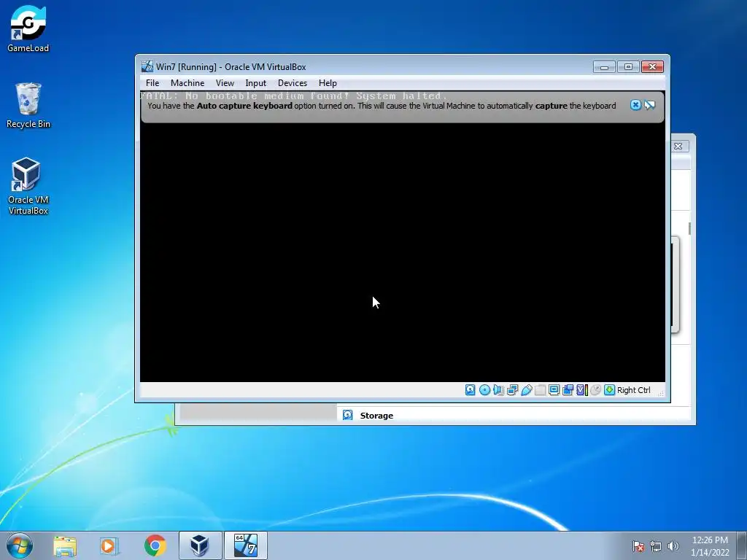This screenshot has width=747, height=560.
Task: Open the audio indicator in VM status bar
Action: [498, 390]
